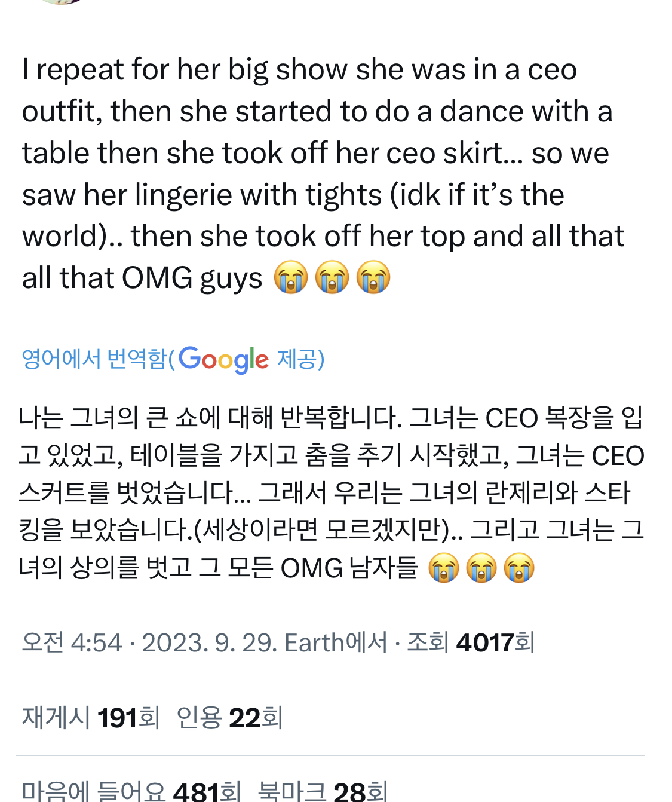The image size is (672, 802).
Task: Tap the '영어에서 번역함' translation link
Action: 94,359
